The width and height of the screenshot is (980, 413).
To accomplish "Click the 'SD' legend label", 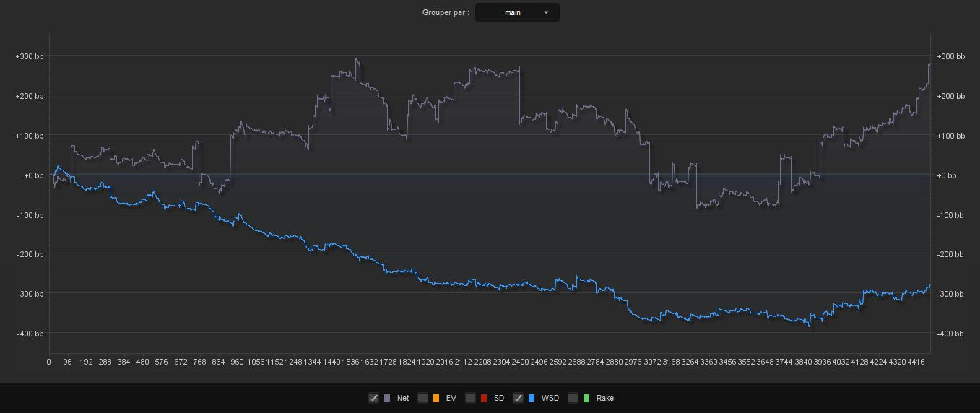I will pyautogui.click(x=499, y=398).
